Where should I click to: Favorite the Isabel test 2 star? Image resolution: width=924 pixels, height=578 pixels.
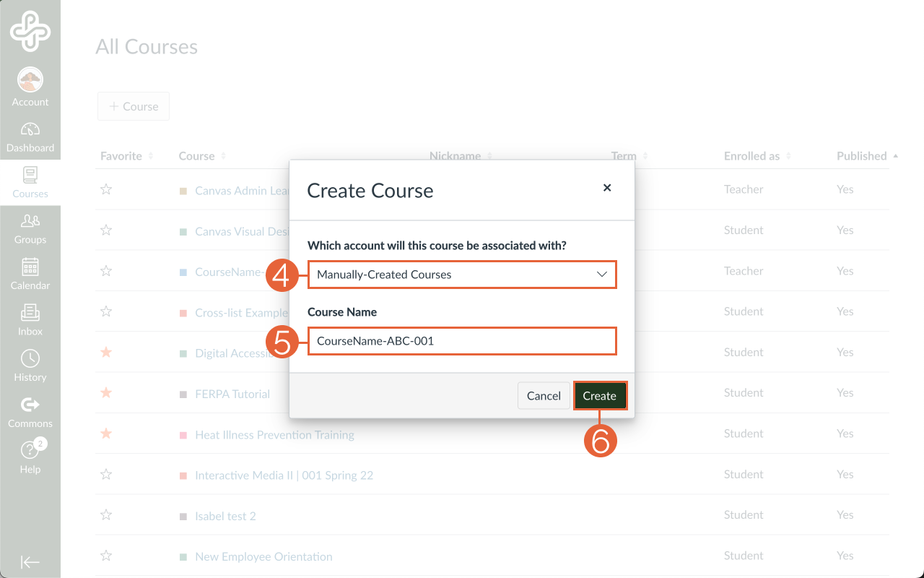[x=106, y=515]
